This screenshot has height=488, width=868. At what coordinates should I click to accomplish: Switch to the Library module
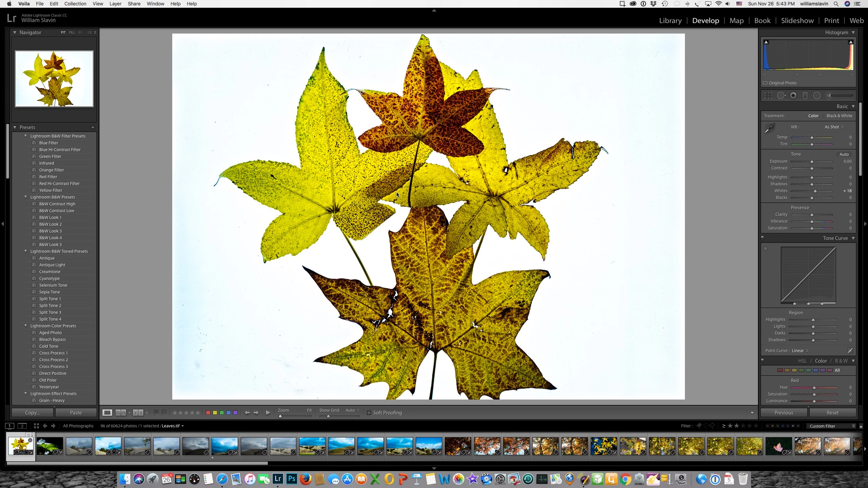[x=670, y=21]
